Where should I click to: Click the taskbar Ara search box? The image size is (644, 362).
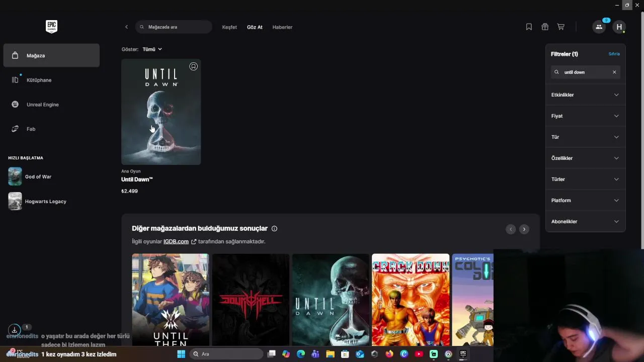[x=226, y=354]
